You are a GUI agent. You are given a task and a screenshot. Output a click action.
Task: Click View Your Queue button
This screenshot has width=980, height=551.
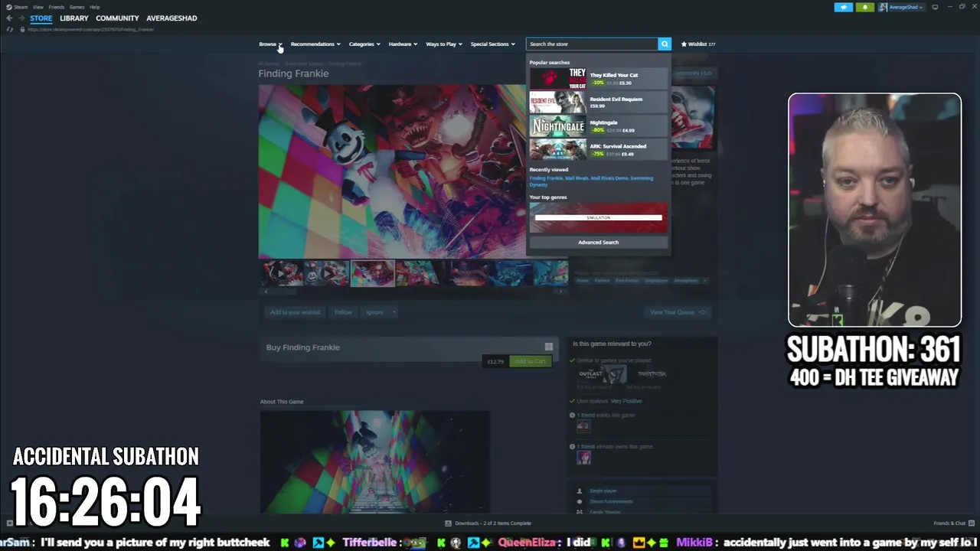click(678, 312)
